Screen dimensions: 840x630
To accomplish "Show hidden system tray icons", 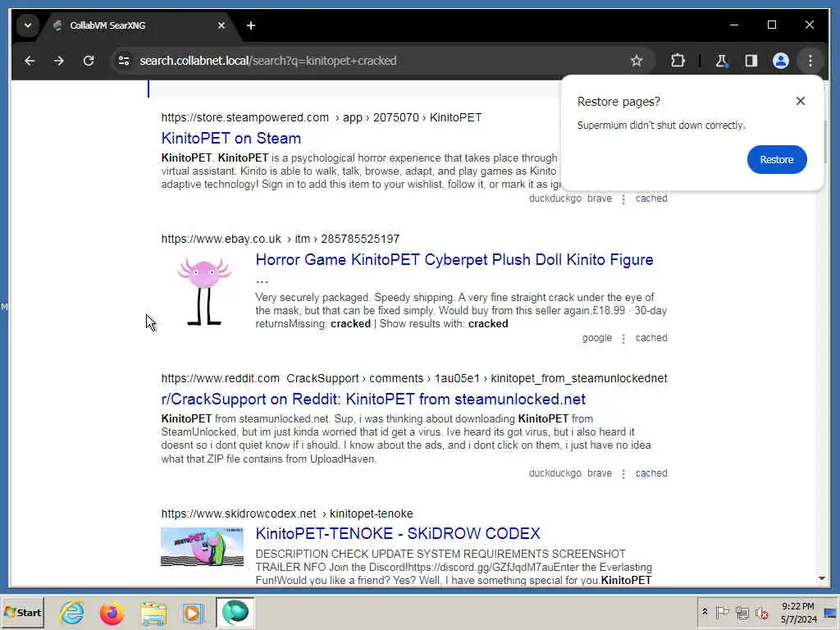I will 705,612.
